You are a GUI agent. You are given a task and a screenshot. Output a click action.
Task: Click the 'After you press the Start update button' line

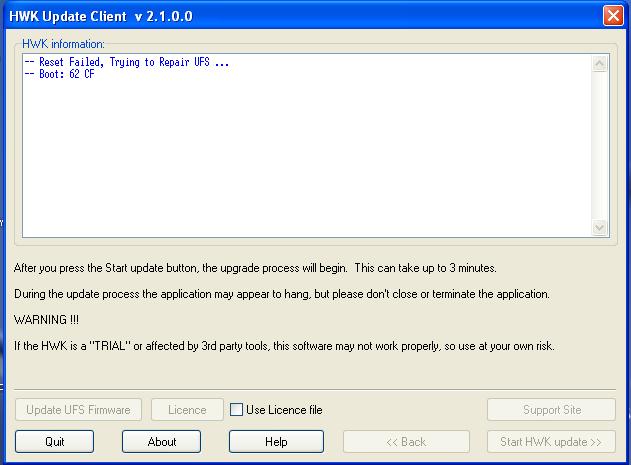255,268
